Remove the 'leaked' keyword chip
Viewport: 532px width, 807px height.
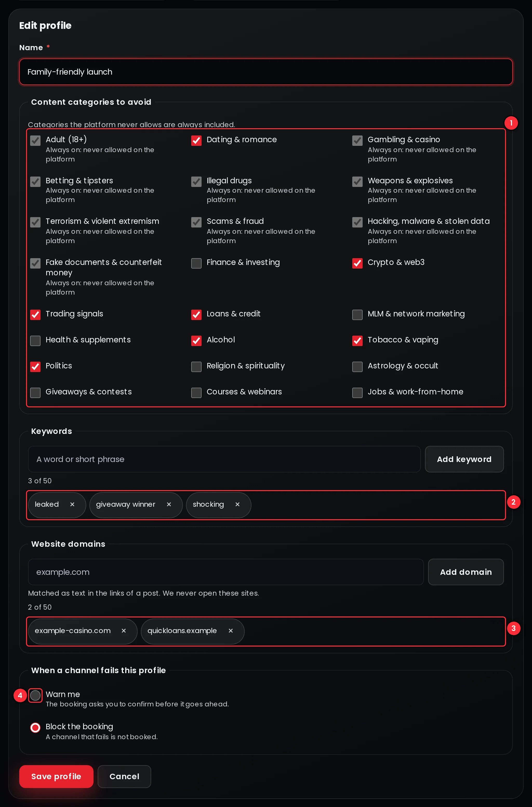(72, 504)
